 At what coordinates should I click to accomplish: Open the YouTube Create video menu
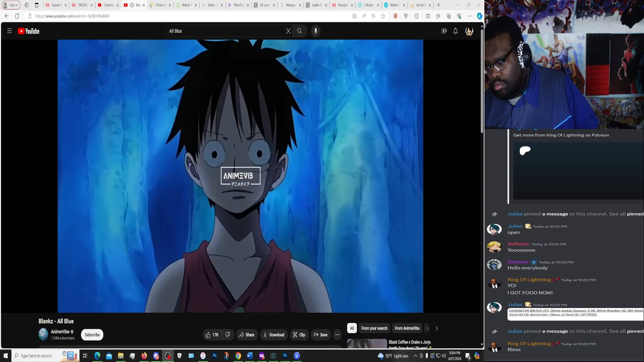(444, 31)
